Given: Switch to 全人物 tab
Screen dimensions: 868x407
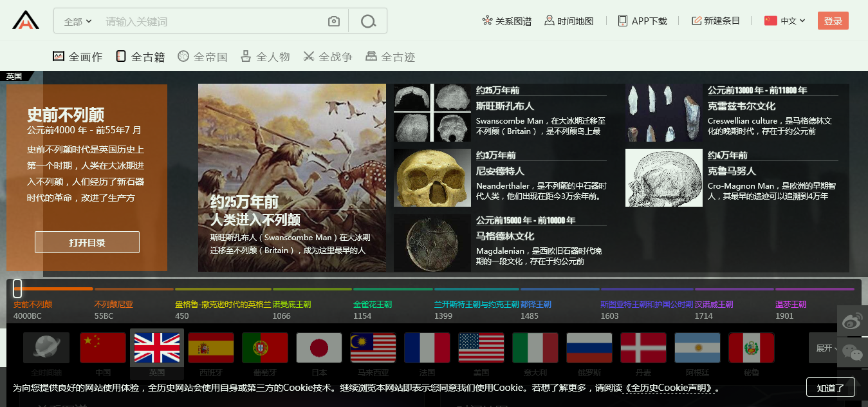Looking at the screenshot, I should tap(265, 57).
